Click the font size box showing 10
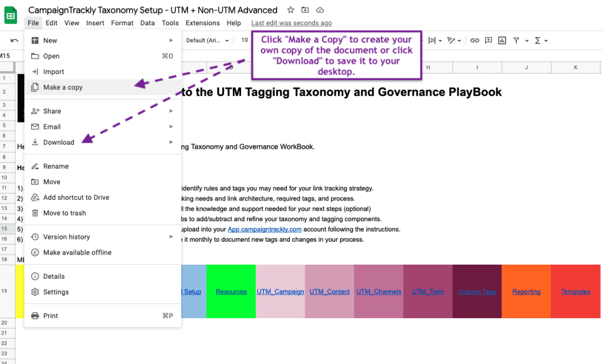The height and width of the screenshot is (364, 602). click(x=245, y=40)
